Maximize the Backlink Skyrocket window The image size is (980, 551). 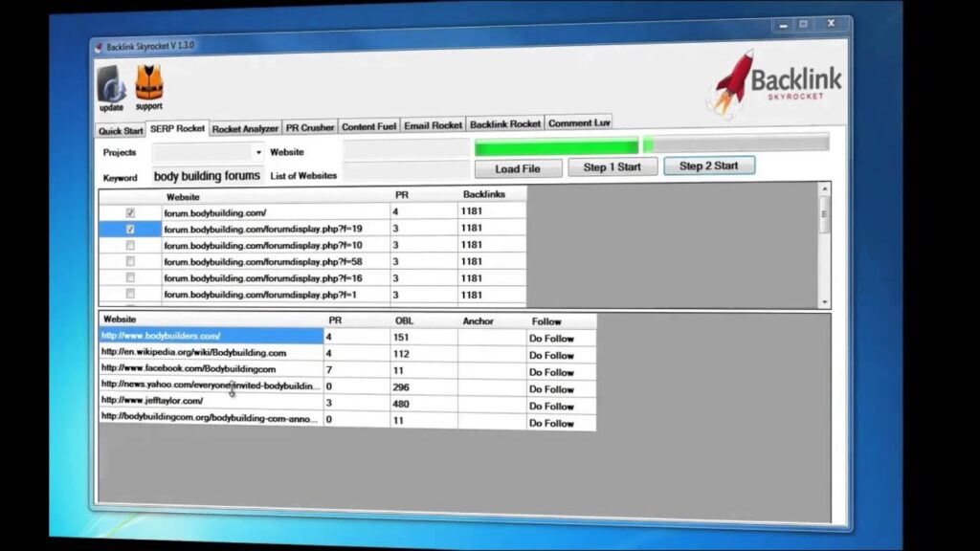coord(803,24)
